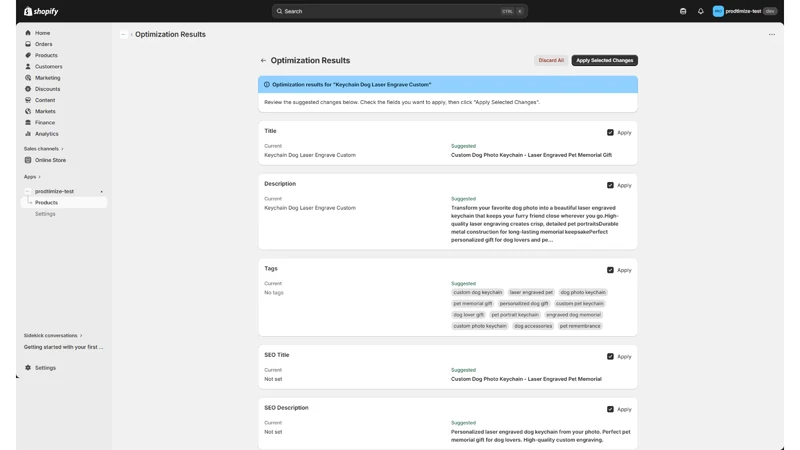Toggle Apply checkbox for SEO Title

click(610, 357)
